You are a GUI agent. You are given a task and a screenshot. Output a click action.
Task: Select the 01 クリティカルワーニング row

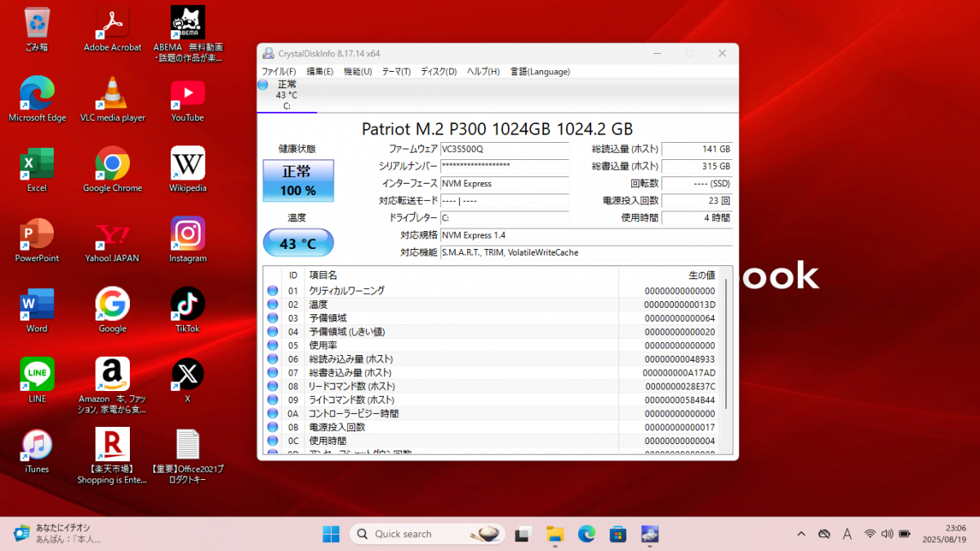point(492,291)
